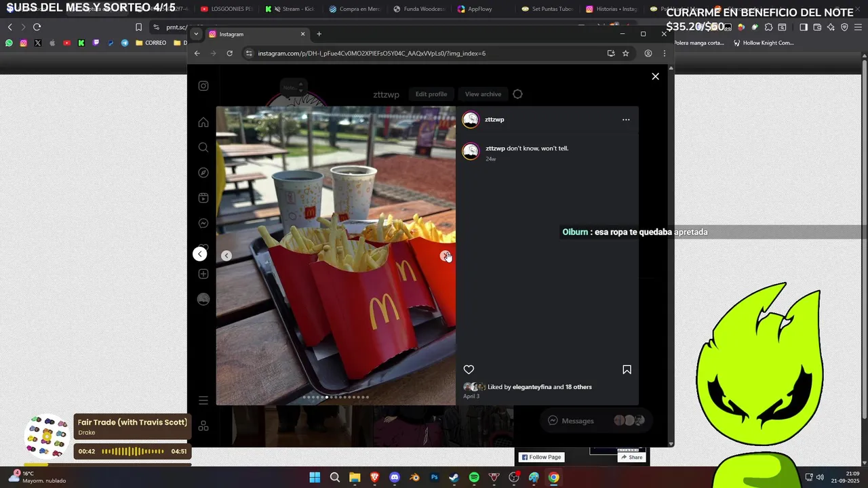The image size is (868, 488).
Task: Open eleganteyfina's profile from likes
Action: [532, 387]
